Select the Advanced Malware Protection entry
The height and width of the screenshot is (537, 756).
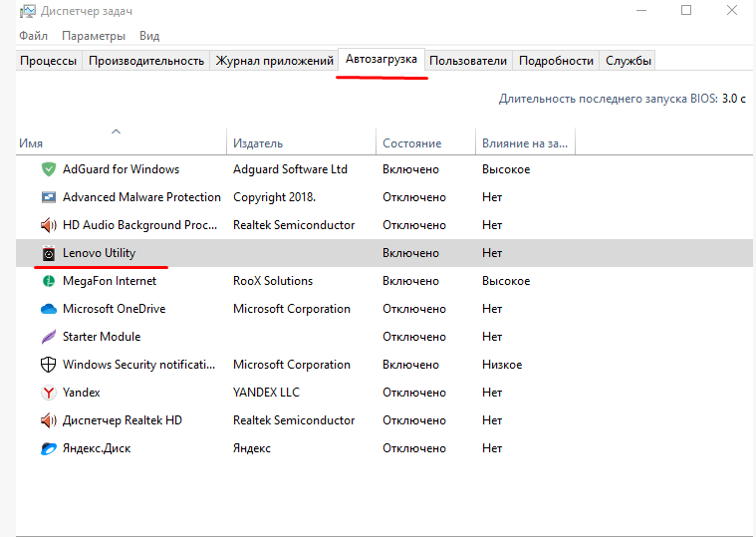click(x=141, y=197)
